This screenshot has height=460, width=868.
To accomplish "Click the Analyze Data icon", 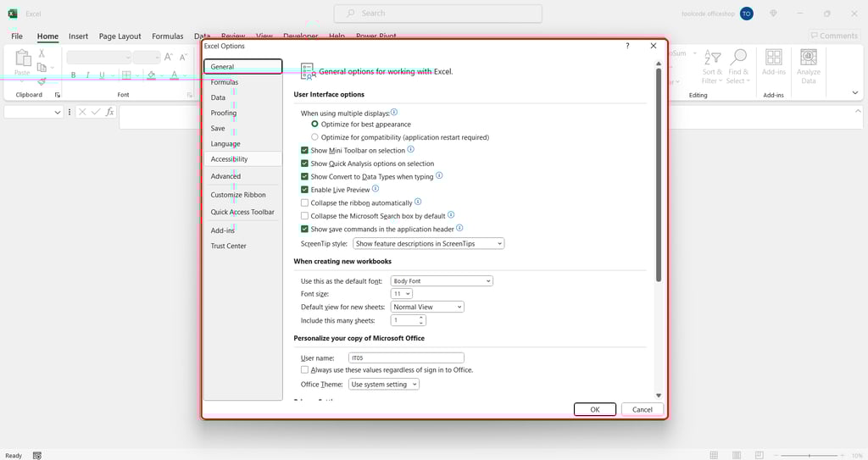I will (x=809, y=58).
